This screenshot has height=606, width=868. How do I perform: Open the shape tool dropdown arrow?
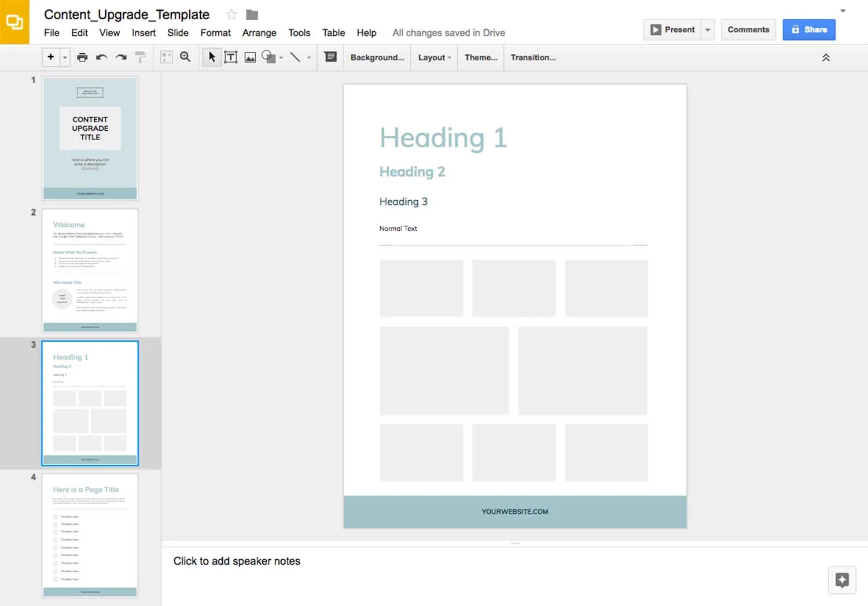[x=281, y=57]
